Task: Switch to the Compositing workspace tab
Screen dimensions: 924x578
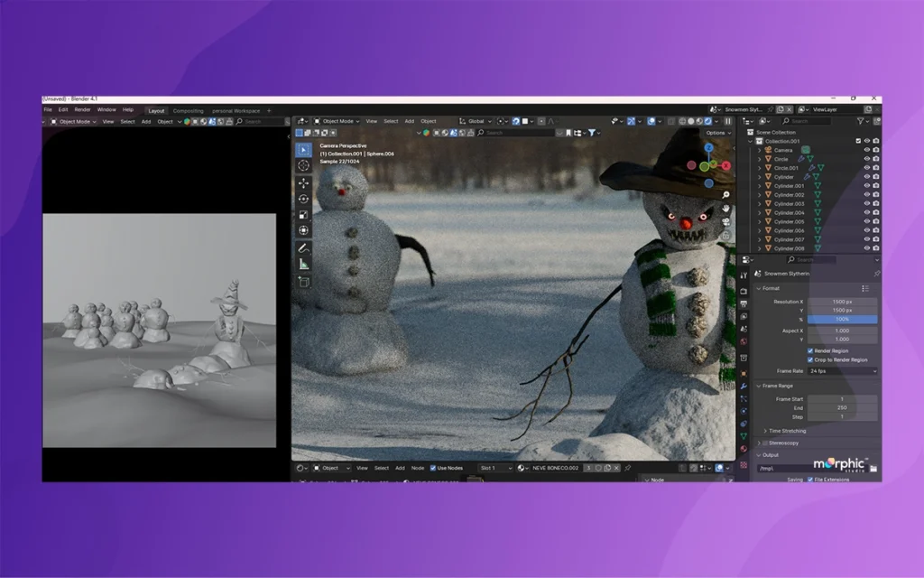Action: pos(188,111)
